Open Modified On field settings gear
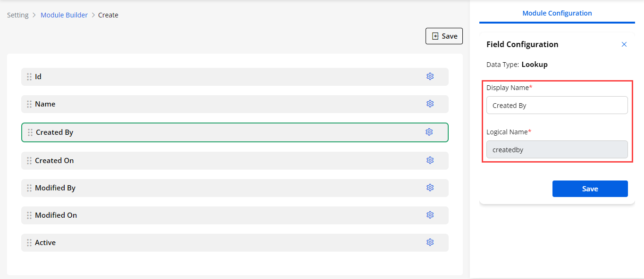 tap(430, 215)
